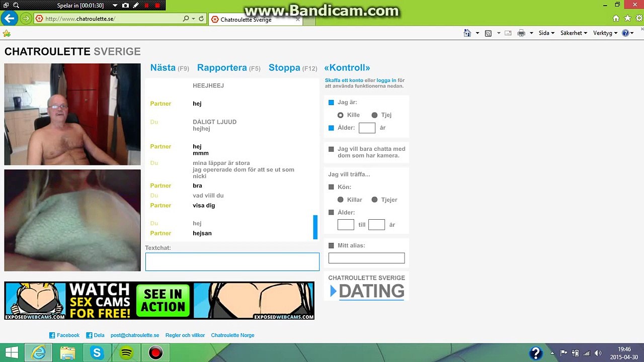Image resolution: width=644 pixels, height=362 pixels.
Task: Click the Textchat message input field
Action: pyautogui.click(x=232, y=262)
